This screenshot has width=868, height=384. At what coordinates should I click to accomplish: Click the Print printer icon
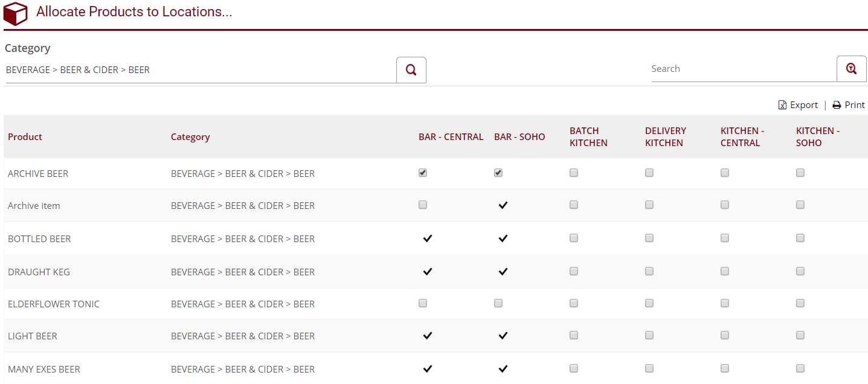click(x=837, y=105)
